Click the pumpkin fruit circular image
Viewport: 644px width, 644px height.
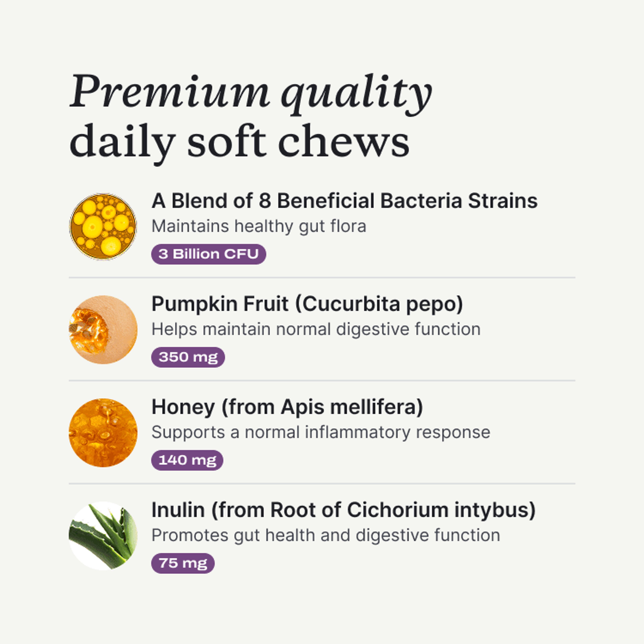pos(103,329)
